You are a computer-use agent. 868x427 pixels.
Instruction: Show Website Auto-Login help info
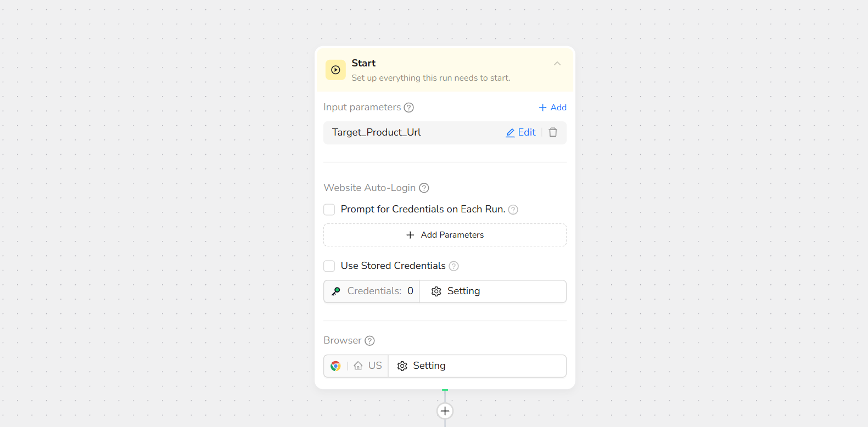click(x=424, y=188)
